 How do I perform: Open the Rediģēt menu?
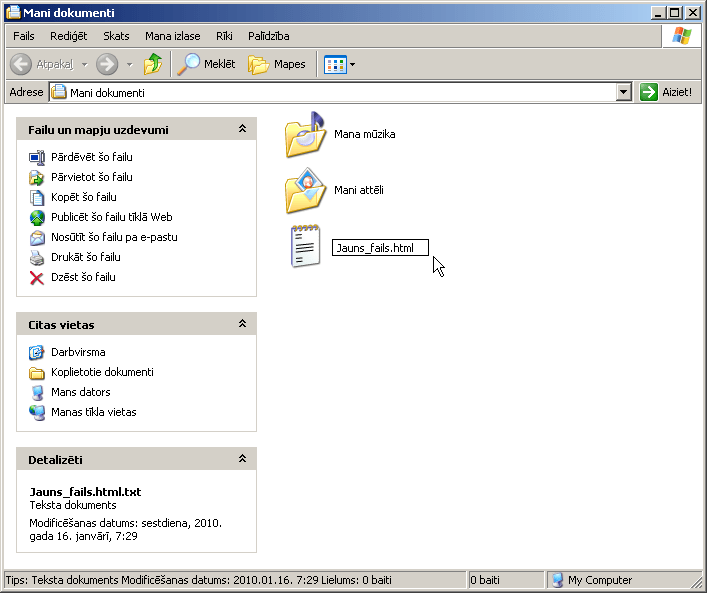[x=69, y=36]
